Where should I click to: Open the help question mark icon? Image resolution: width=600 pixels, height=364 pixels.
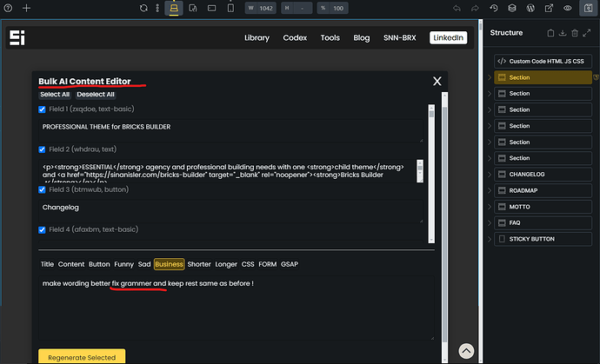click(x=8, y=8)
